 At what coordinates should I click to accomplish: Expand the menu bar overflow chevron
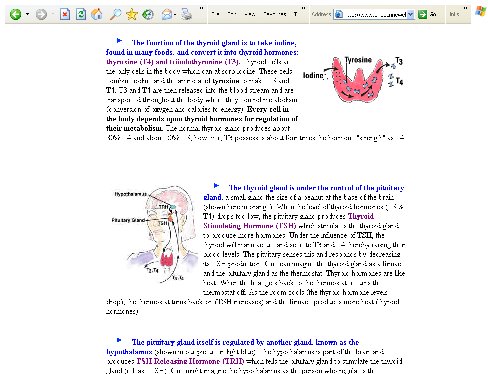(303, 9)
